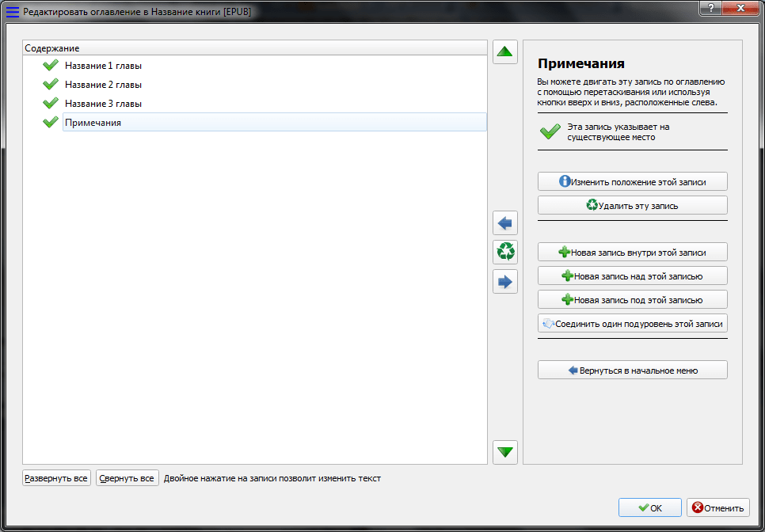The height and width of the screenshot is (532, 765).
Task: Click the green down arrow to move entry down
Action: pyautogui.click(x=504, y=452)
